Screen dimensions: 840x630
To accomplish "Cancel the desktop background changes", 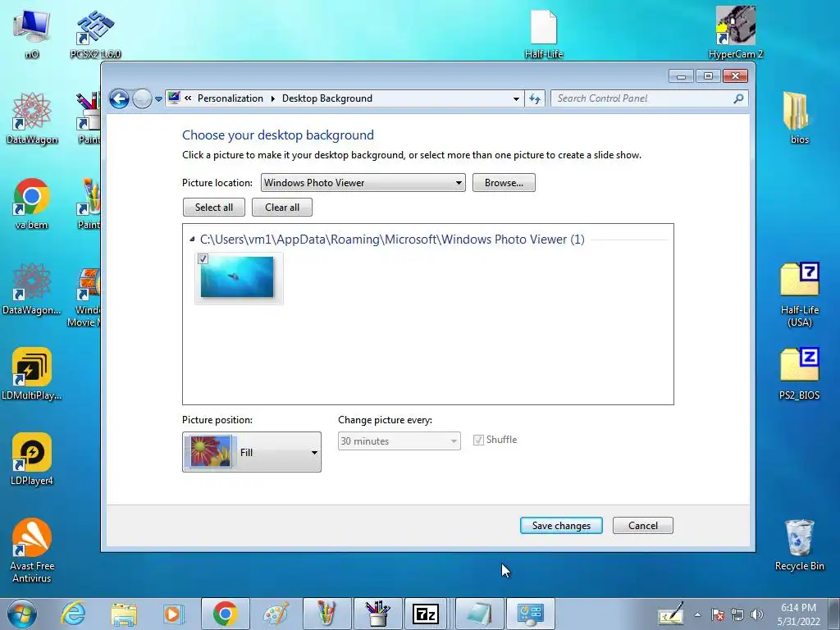I will coord(643,526).
